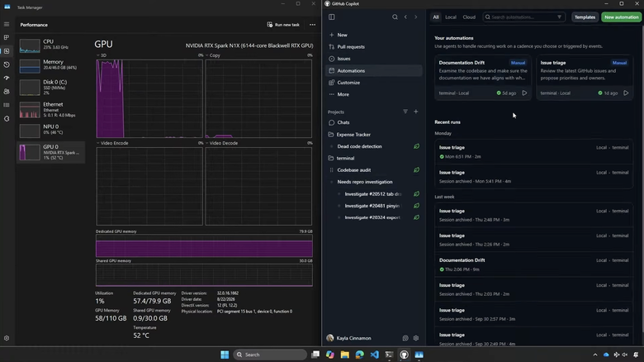Switch to the All automations tab

click(436, 17)
